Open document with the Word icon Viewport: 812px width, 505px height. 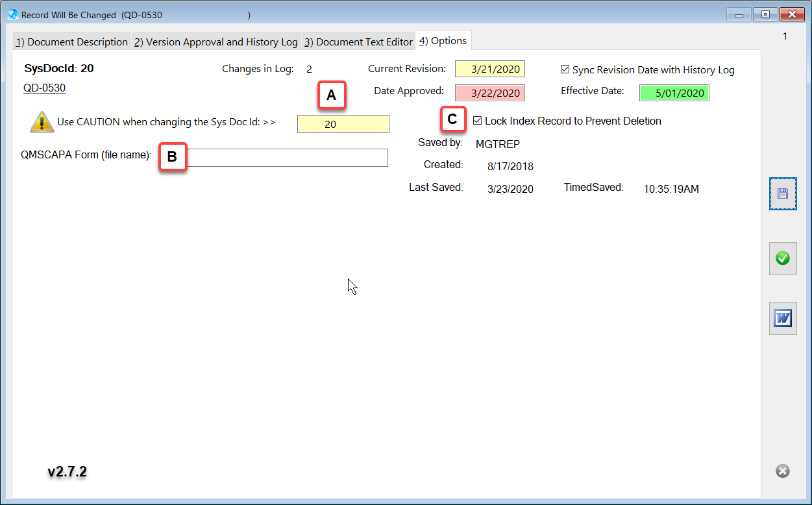point(782,318)
